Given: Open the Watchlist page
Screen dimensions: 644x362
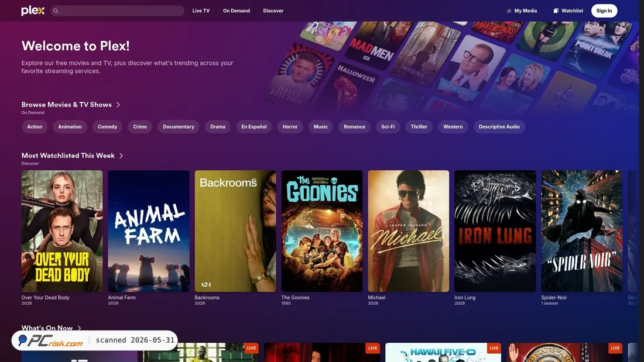Looking at the screenshot, I should click(x=568, y=11).
